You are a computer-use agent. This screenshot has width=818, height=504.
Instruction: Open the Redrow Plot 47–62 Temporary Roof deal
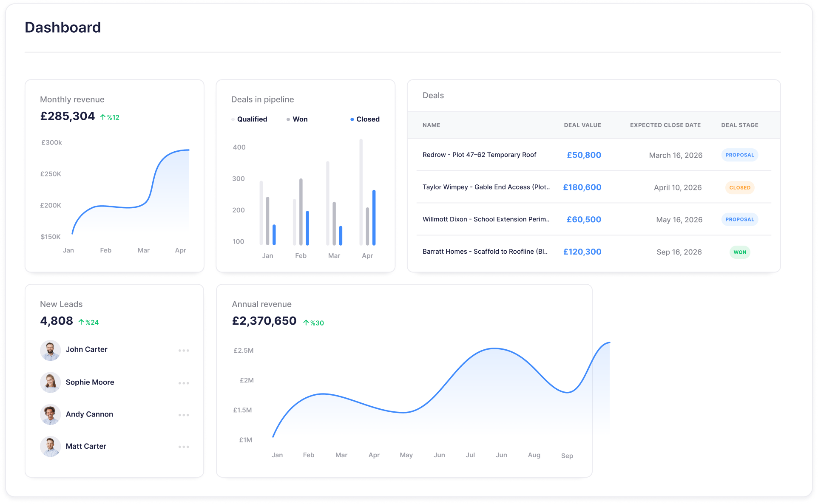(479, 155)
